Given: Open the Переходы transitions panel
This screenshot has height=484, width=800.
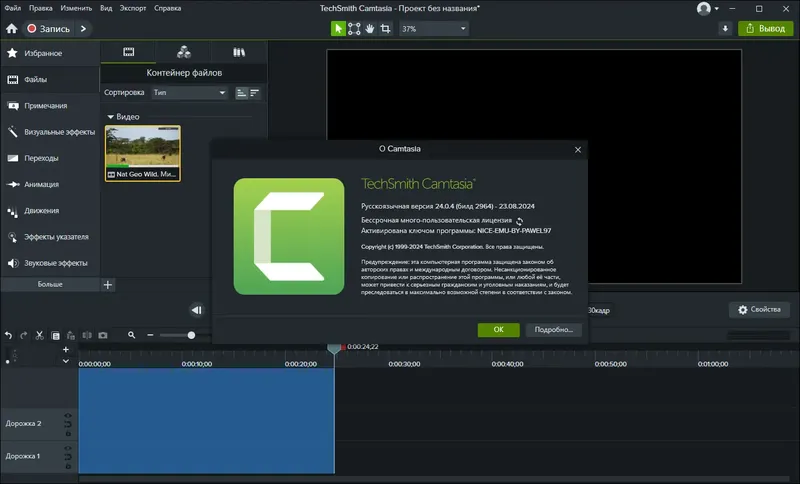Looking at the screenshot, I should pos(49,158).
